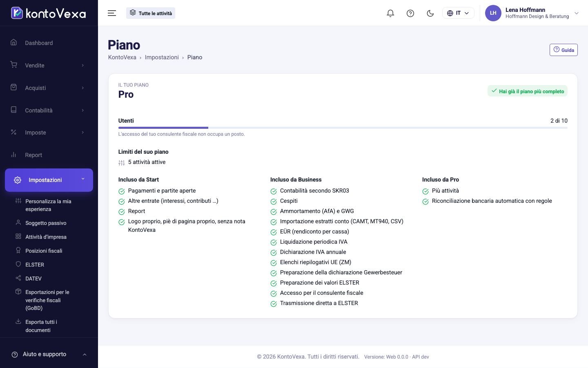Viewport: 588px width, 368px height.
Task: Click the Report bar chart icon
Action: coord(13,155)
